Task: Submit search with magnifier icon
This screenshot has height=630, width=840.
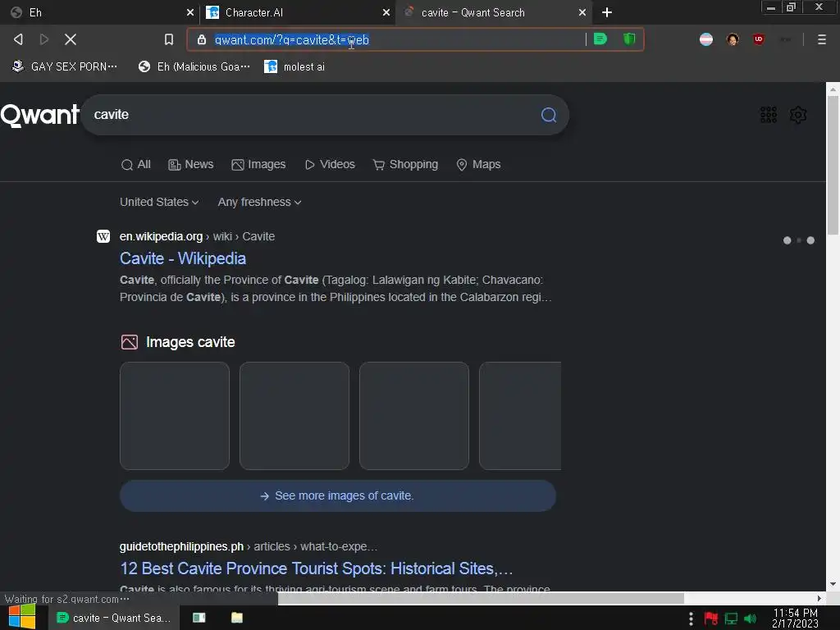Action: click(x=548, y=115)
